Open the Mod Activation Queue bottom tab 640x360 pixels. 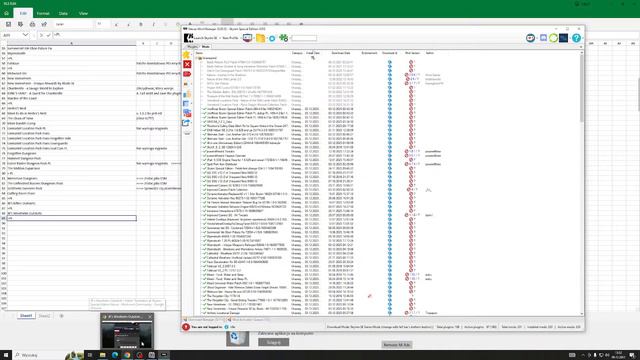pos(248,320)
